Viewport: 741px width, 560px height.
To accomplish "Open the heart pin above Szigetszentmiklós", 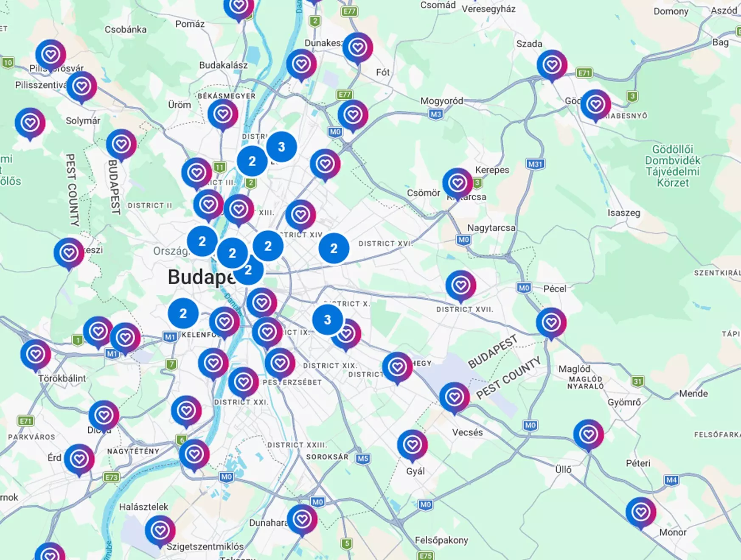I will [160, 531].
